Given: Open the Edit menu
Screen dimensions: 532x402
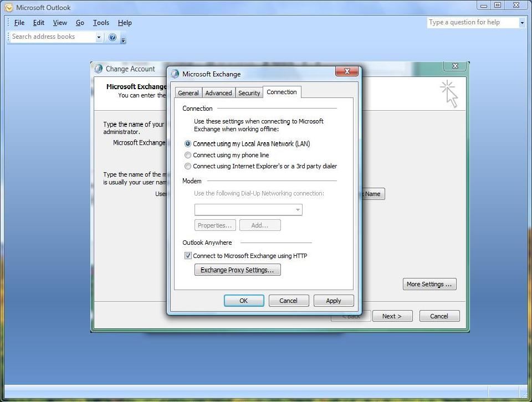Looking at the screenshot, I should pos(39,23).
